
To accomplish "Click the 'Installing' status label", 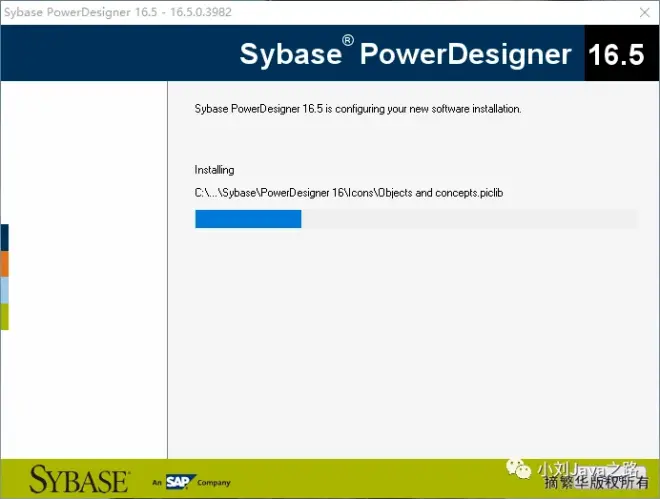I will click(214, 170).
